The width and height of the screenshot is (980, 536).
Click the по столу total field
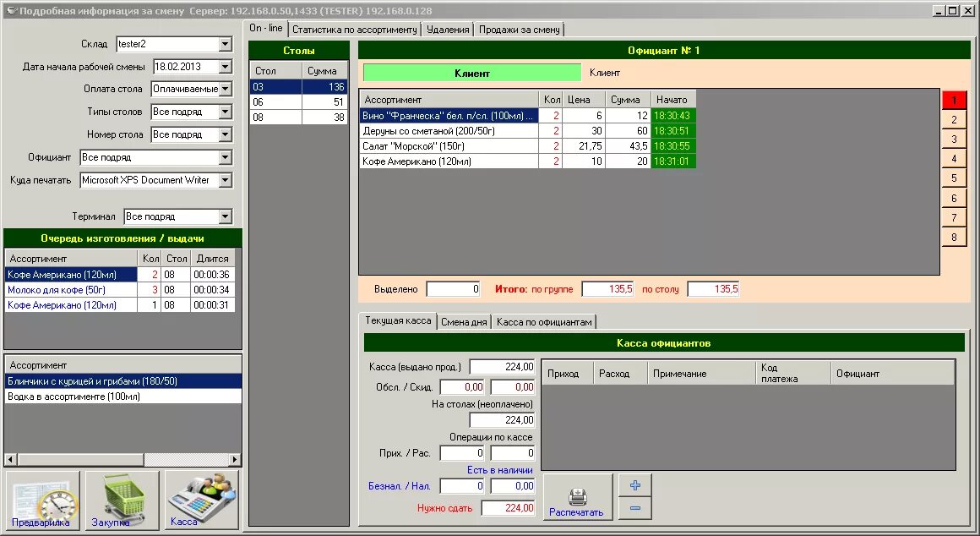click(713, 289)
